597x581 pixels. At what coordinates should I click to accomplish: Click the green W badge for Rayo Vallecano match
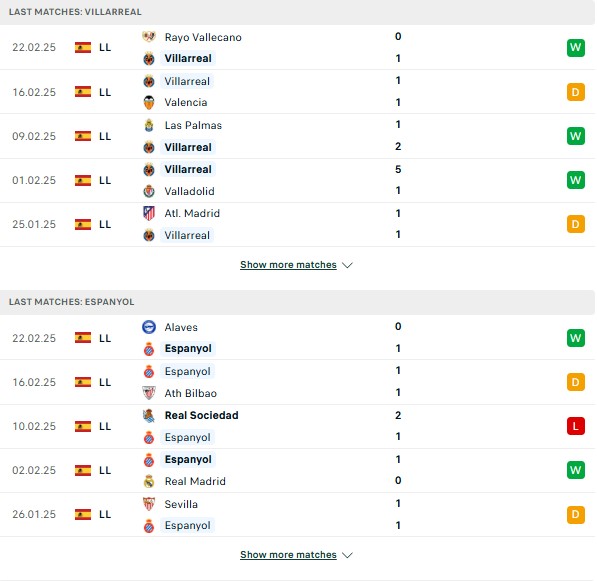[x=575, y=48]
